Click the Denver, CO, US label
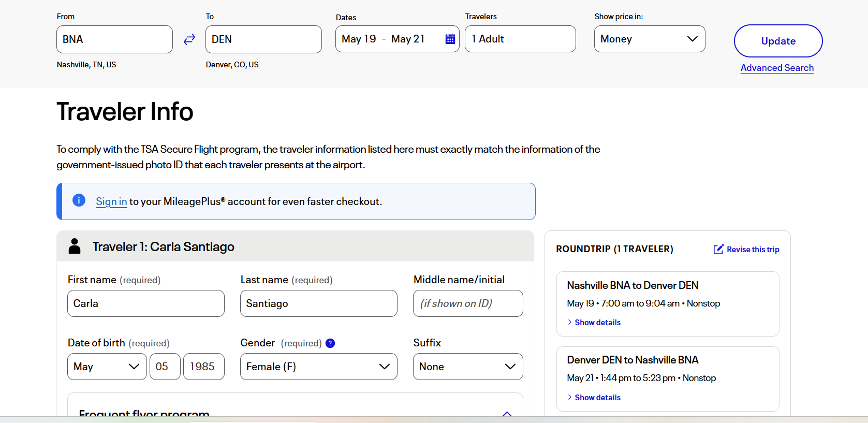868x423 pixels. pyautogui.click(x=232, y=65)
